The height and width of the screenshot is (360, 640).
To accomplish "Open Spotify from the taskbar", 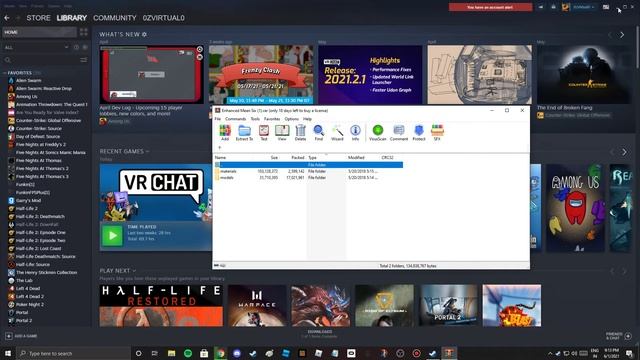I will click(188, 353).
